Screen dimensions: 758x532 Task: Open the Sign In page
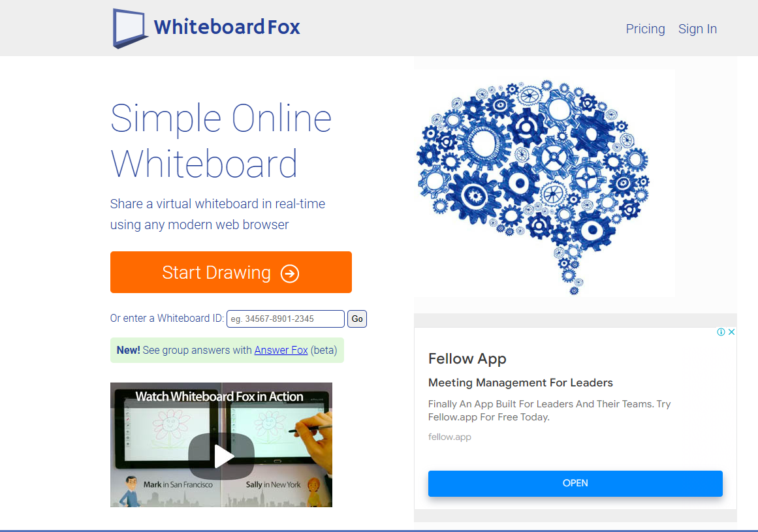pos(697,29)
